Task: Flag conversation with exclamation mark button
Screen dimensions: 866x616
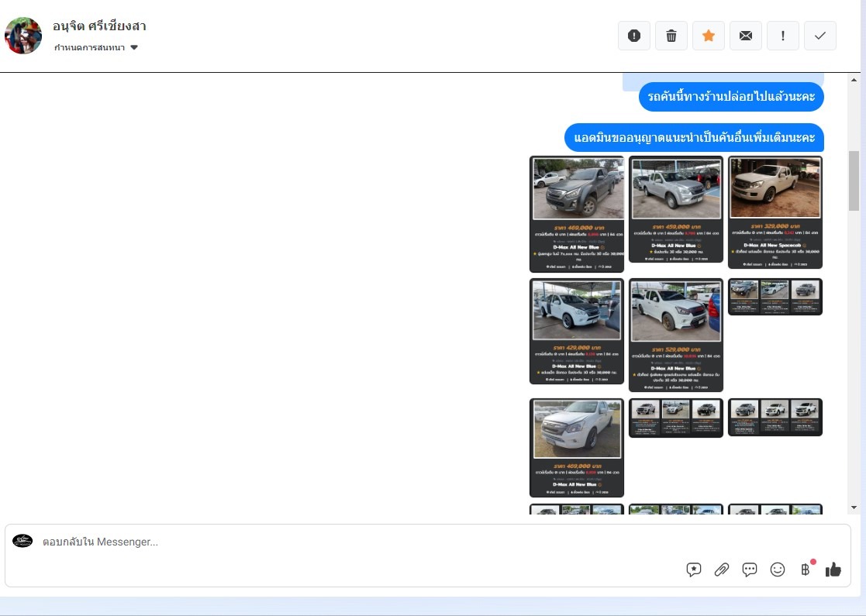Action: [783, 36]
